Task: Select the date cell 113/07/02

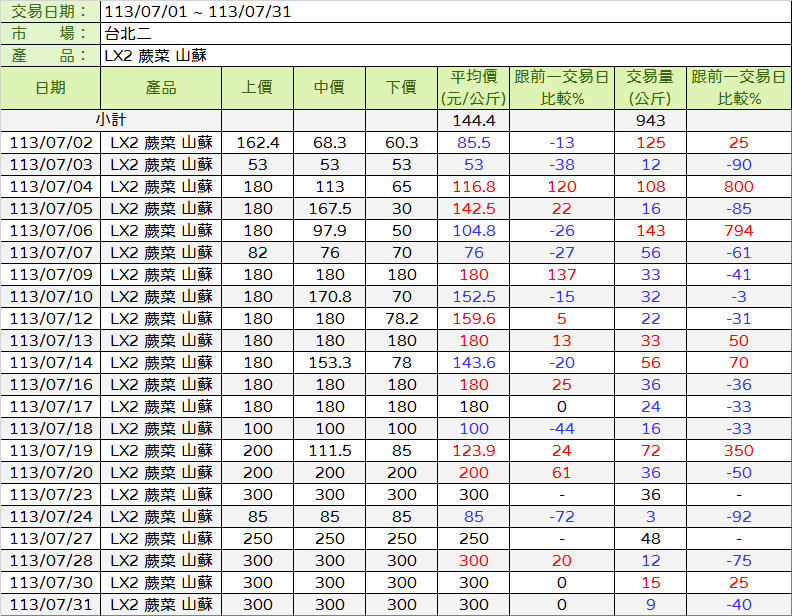Action: click(50, 142)
